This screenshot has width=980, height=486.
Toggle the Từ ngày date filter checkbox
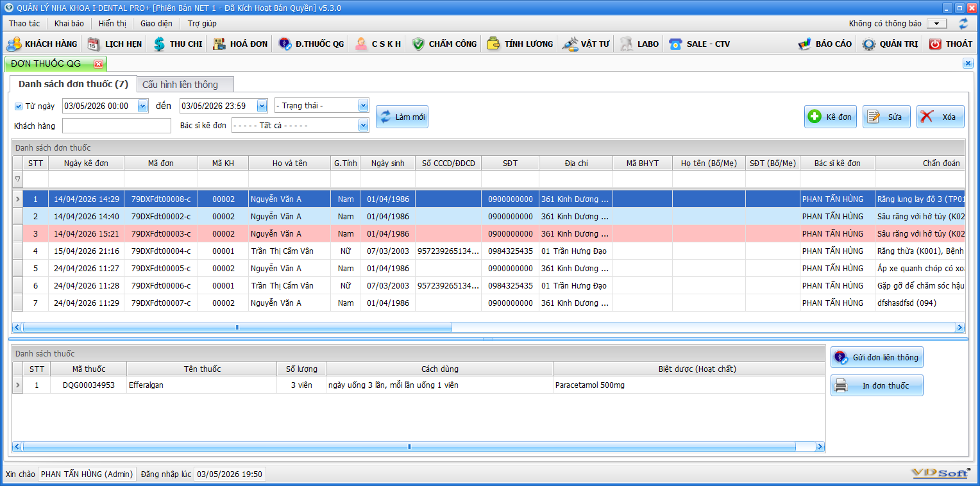click(19, 106)
